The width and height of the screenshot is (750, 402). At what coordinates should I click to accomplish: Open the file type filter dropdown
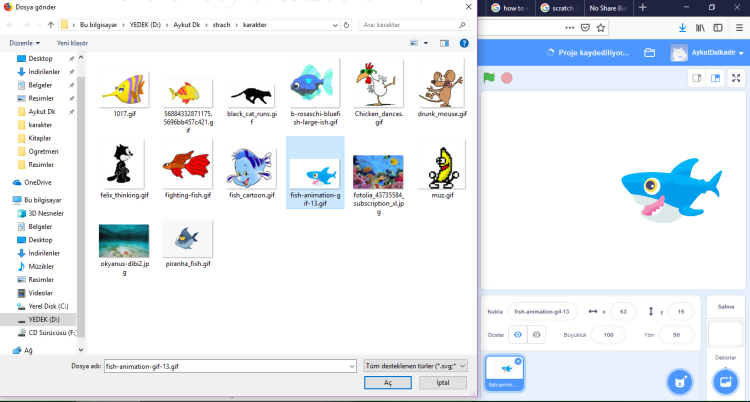point(415,366)
